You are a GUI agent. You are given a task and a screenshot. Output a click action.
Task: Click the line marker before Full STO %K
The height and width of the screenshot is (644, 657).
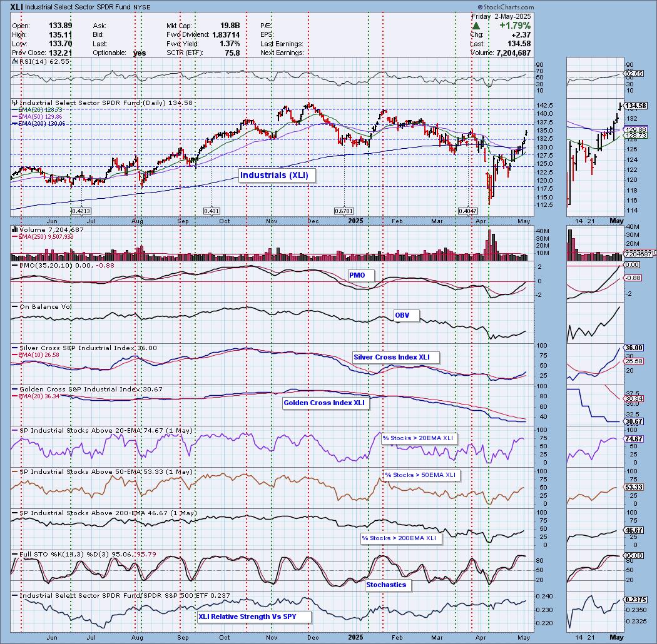tap(15, 555)
